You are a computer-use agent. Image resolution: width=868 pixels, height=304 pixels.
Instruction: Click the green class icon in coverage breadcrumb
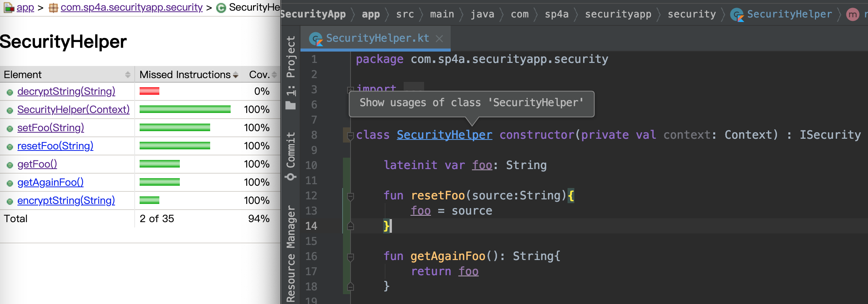pyautogui.click(x=221, y=8)
